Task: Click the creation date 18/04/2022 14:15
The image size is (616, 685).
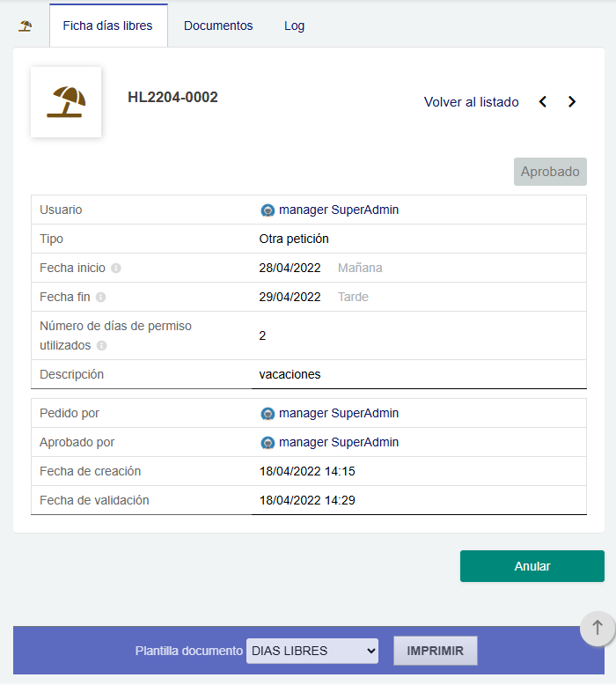Action: pos(307,471)
